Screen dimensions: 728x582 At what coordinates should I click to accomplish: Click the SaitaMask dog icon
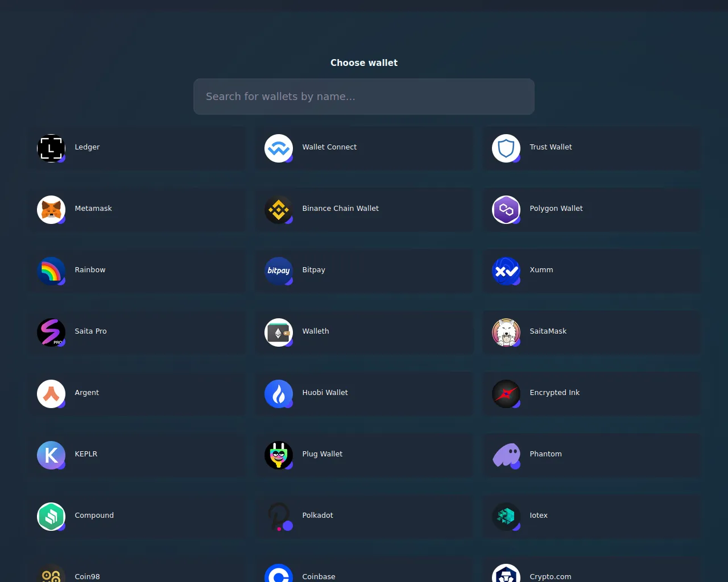[506, 332]
